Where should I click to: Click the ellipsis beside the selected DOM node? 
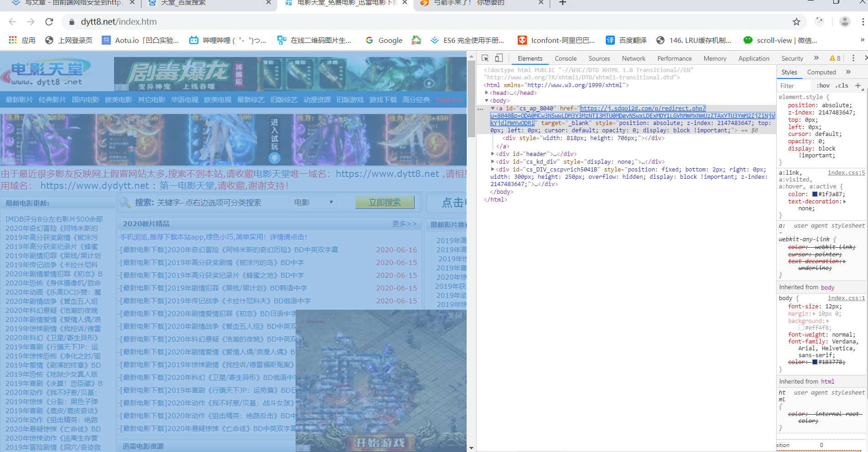pyautogui.click(x=480, y=109)
